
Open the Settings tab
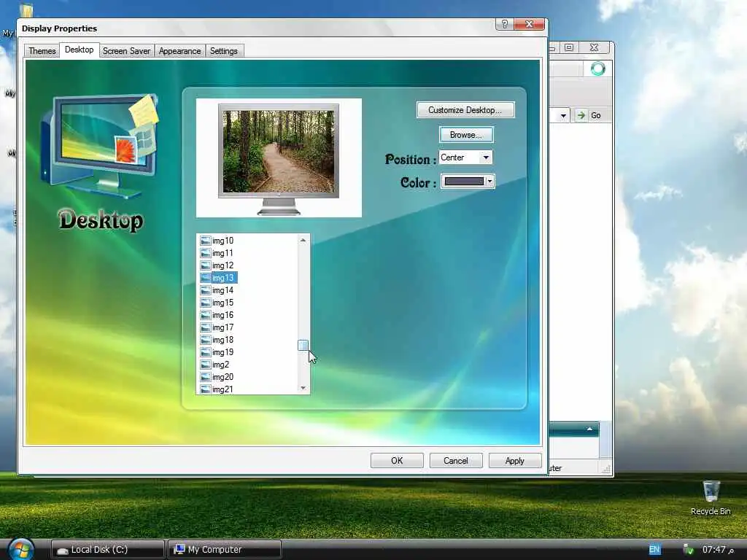223,51
